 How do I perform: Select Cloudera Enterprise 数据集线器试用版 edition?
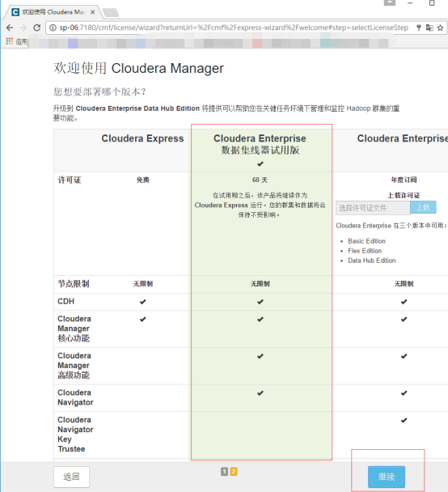pyautogui.click(x=260, y=144)
